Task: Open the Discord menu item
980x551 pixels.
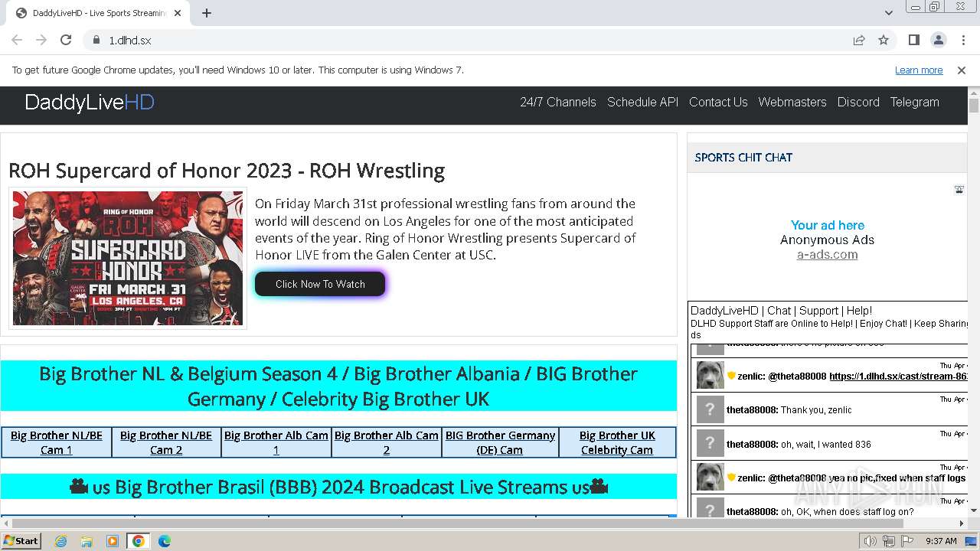Action: [x=858, y=102]
